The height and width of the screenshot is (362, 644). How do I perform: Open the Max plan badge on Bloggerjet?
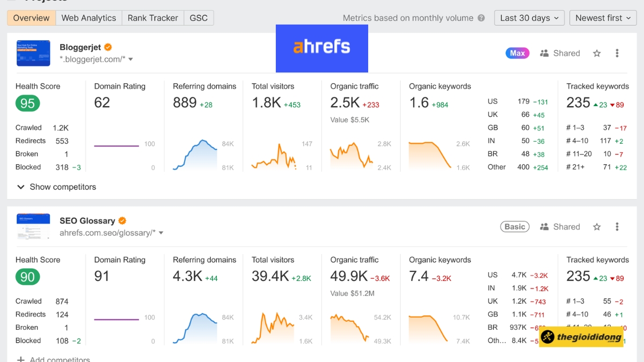coord(517,53)
